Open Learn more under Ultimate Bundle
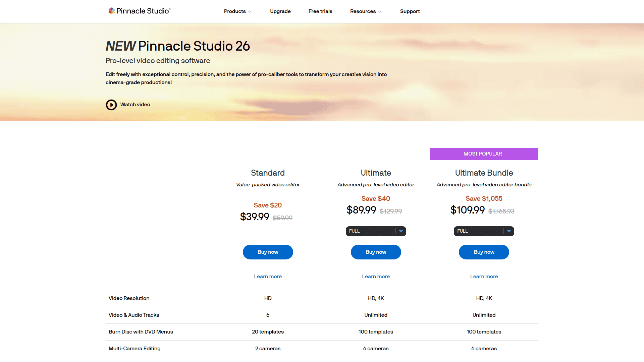The image size is (644, 362). click(484, 277)
